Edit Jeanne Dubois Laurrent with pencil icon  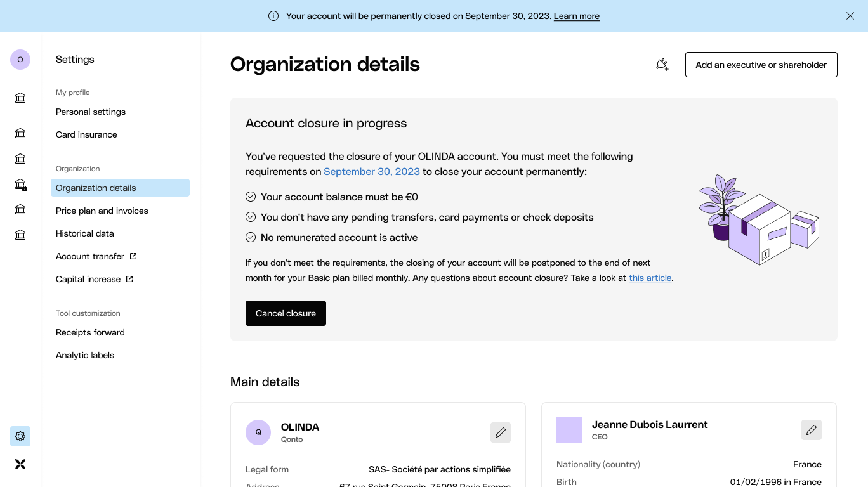(x=812, y=430)
